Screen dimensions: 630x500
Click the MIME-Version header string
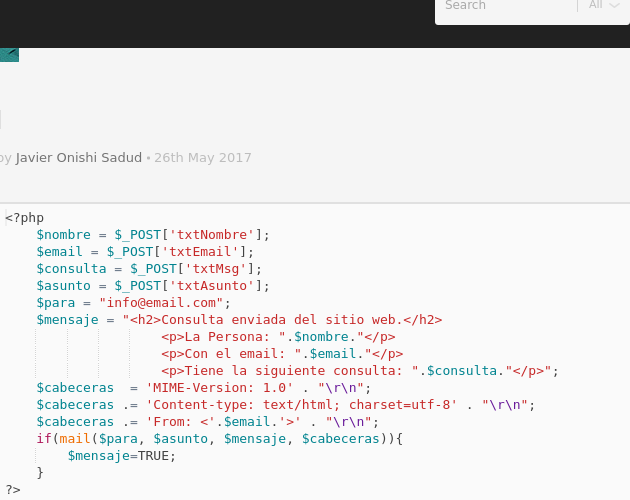click(x=220, y=388)
